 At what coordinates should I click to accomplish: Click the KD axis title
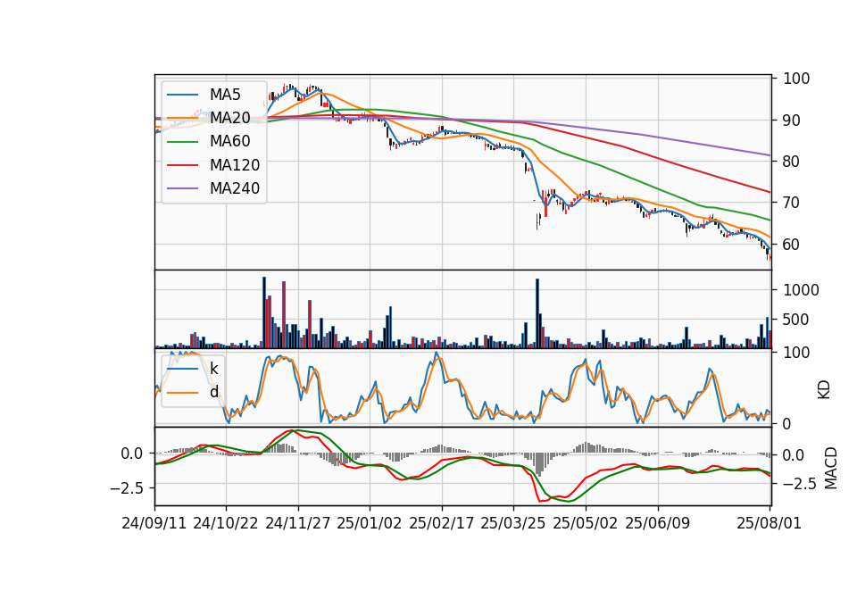click(x=824, y=390)
